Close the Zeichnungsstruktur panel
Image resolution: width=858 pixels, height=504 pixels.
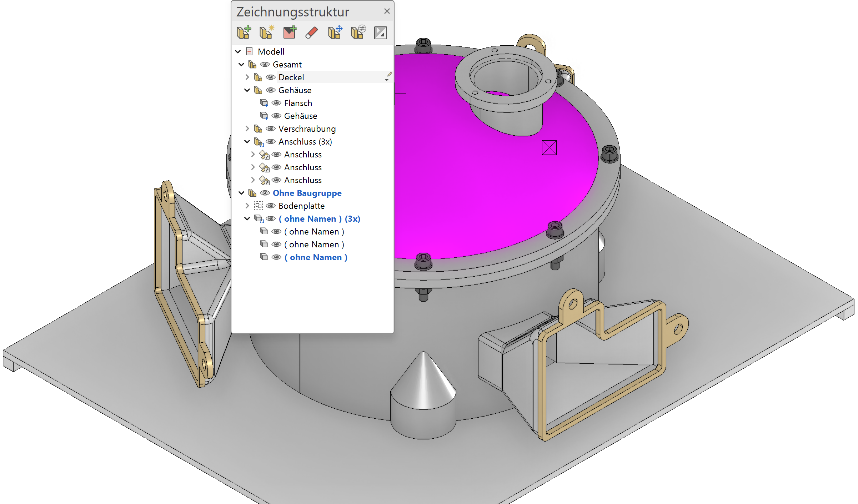[387, 11]
